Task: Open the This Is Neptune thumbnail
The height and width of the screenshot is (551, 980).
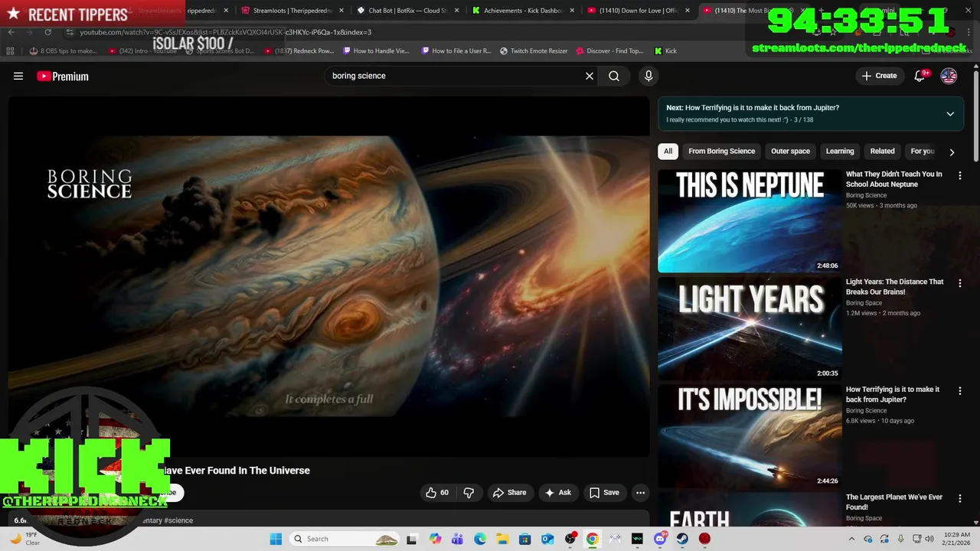Action: (750, 220)
